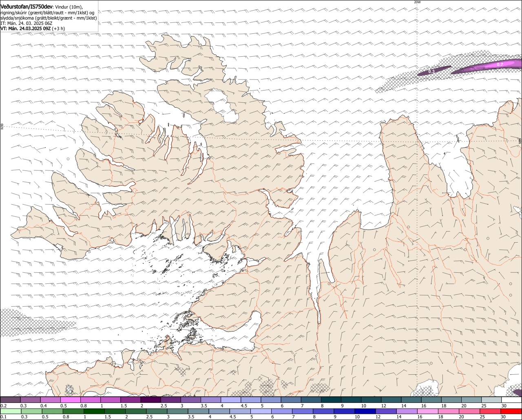Viewport: 522px width, 420px height.
Task: Click the "0.7" precipitation label on the map
Action: 500,64
